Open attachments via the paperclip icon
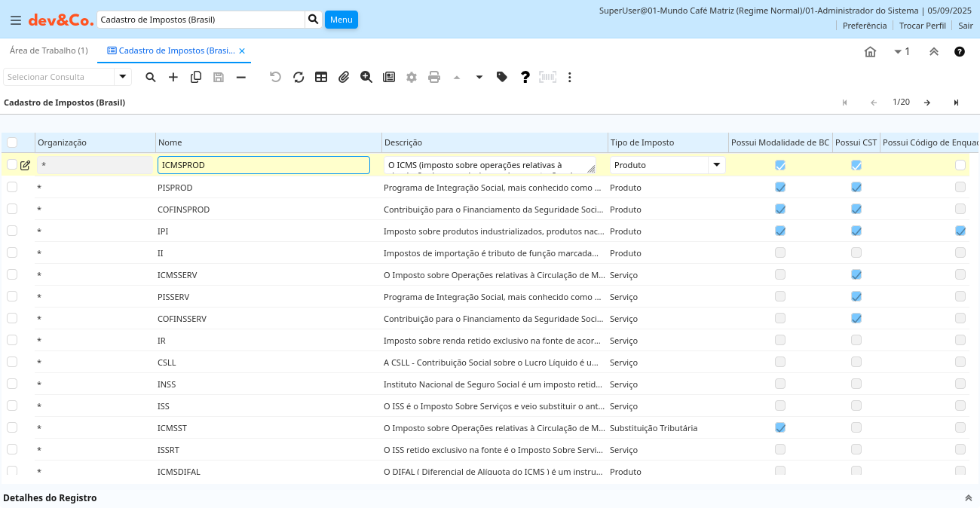The image size is (980, 508). (344, 77)
